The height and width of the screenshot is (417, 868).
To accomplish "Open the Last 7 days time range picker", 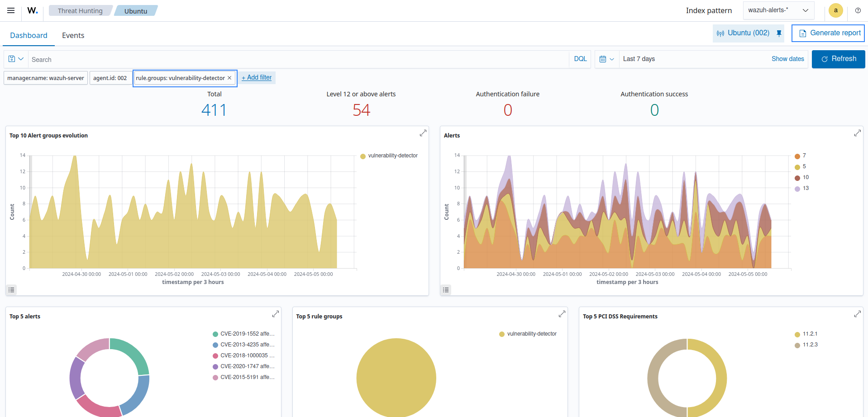I will 639,59.
